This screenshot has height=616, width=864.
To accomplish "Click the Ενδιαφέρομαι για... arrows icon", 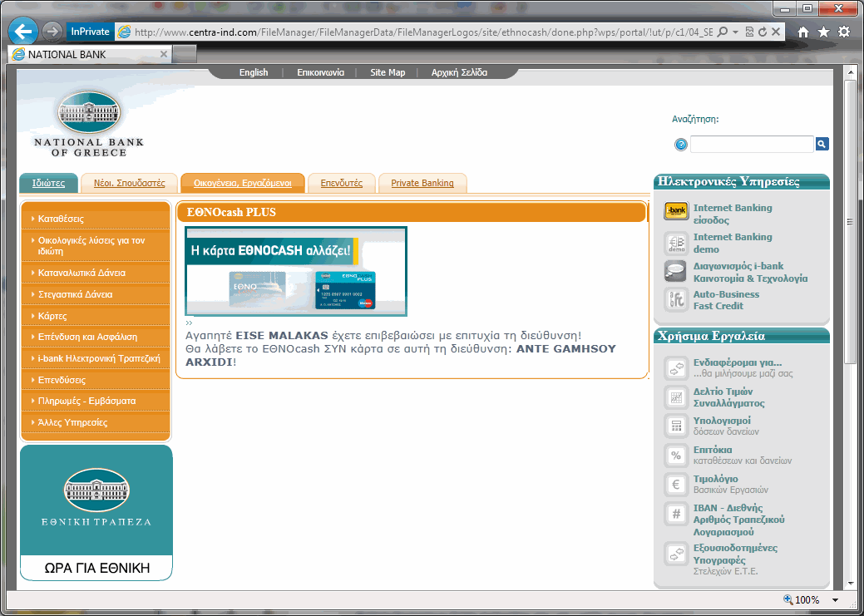I will coord(676,368).
